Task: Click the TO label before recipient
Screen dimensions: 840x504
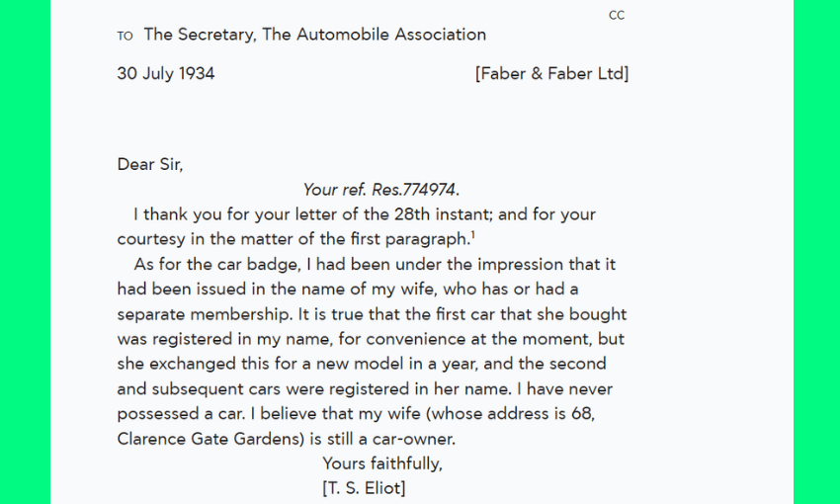Action: [x=125, y=36]
